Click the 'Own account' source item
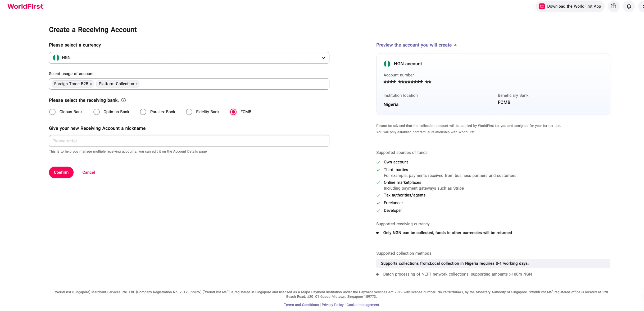This screenshot has height=311, width=644. pyautogui.click(x=396, y=162)
